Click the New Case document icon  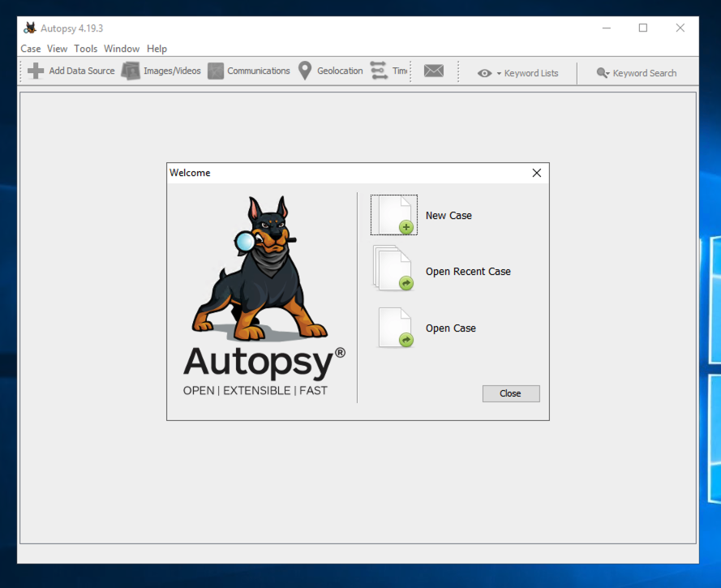(x=395, y=216)
